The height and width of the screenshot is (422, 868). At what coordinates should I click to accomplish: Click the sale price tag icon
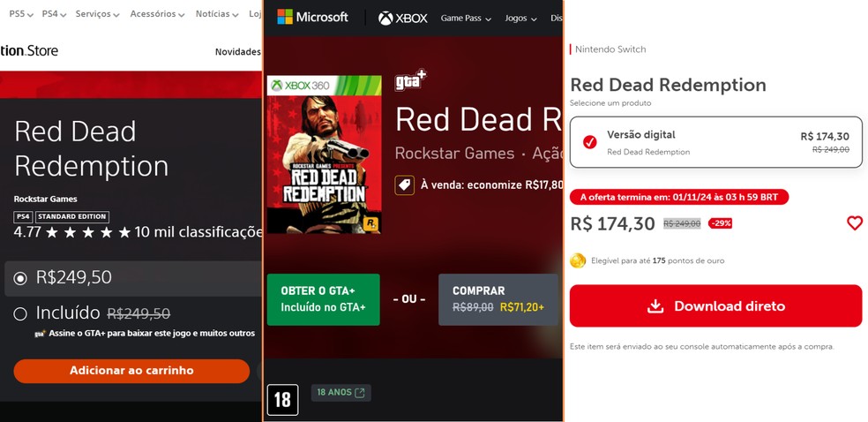pos(403,185)
